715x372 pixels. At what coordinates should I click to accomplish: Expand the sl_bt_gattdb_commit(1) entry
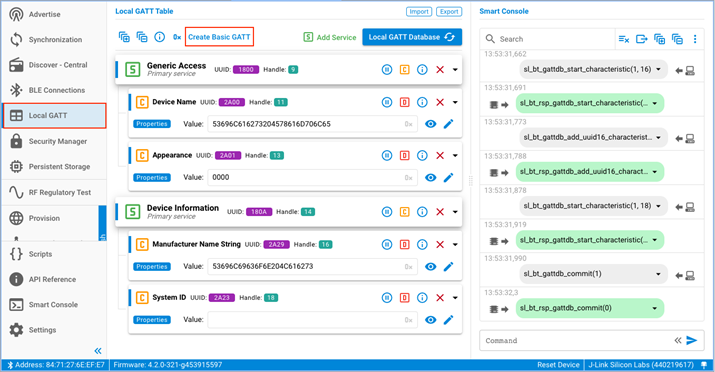(658, 274)
